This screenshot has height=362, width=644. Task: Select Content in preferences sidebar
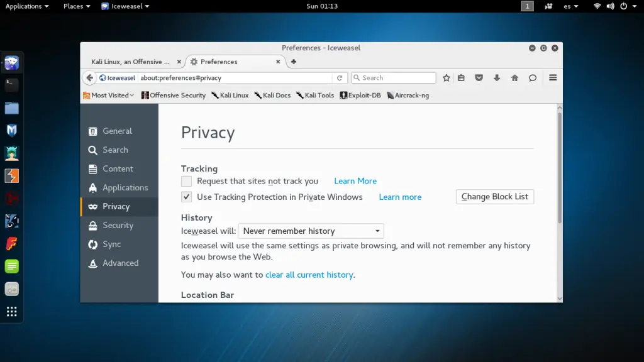pyautogui.click(x=119, y=168)
